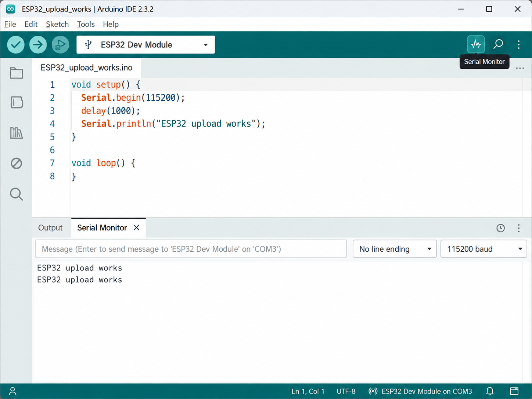Click line number 6 in the gutter
Image resolution: width=532 pixels, height=399 pixels.
pos(52,150)
